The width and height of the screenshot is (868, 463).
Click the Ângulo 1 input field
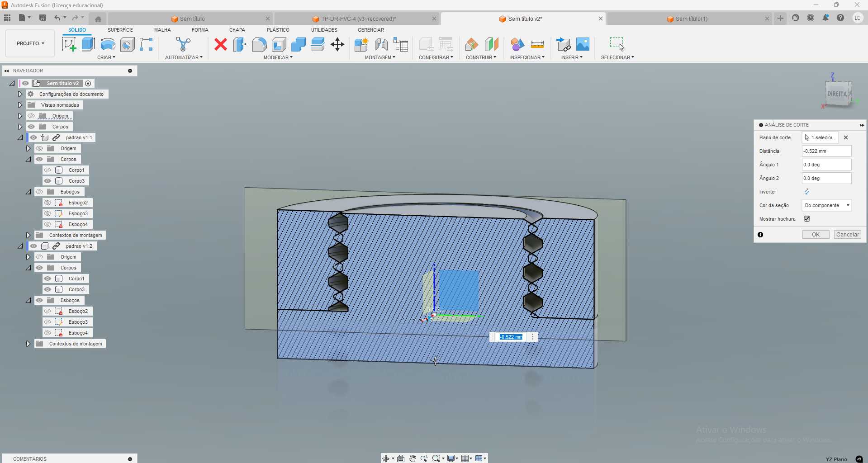click(x=826, y=165)
